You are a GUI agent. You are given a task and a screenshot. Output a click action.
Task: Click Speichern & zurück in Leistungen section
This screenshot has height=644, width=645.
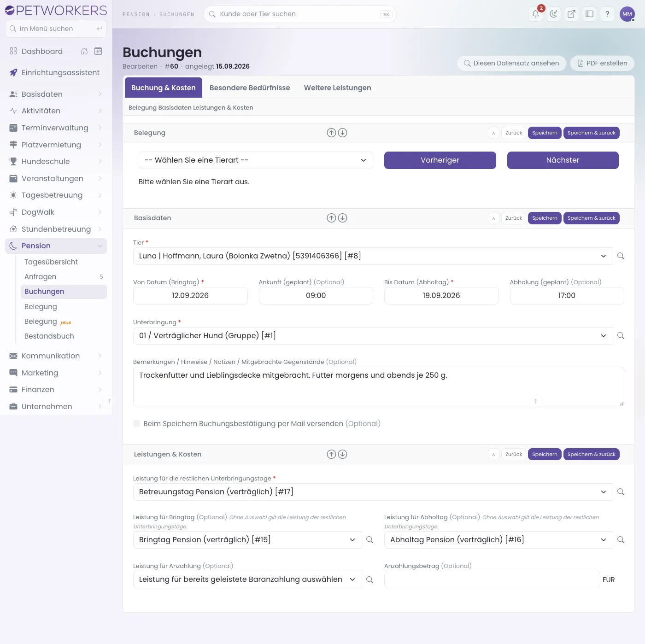pos(591,454)
